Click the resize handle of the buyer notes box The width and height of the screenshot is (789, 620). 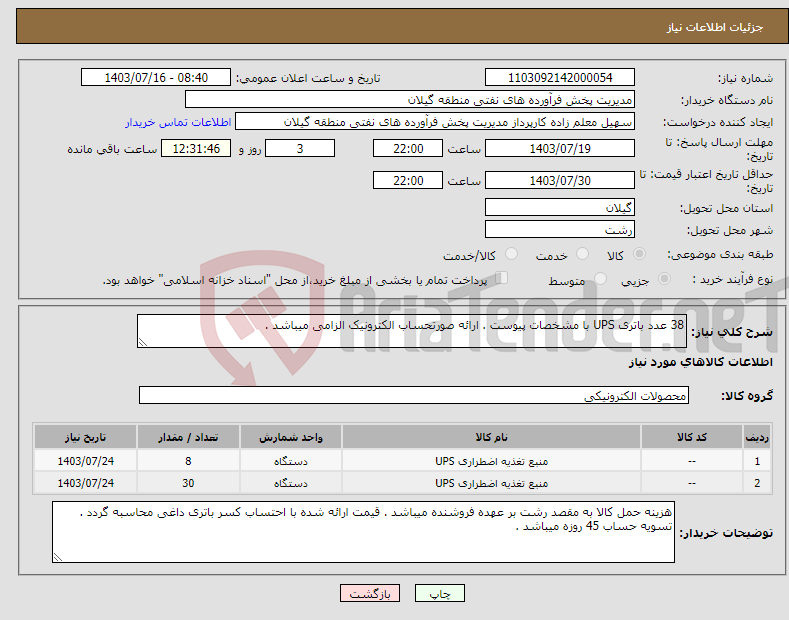tap(58, 557)
